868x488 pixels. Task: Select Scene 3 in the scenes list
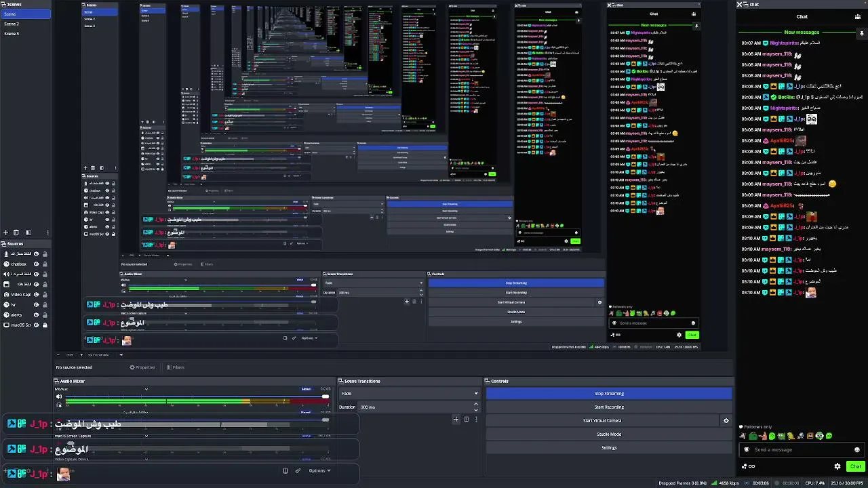tap(12, 33)
